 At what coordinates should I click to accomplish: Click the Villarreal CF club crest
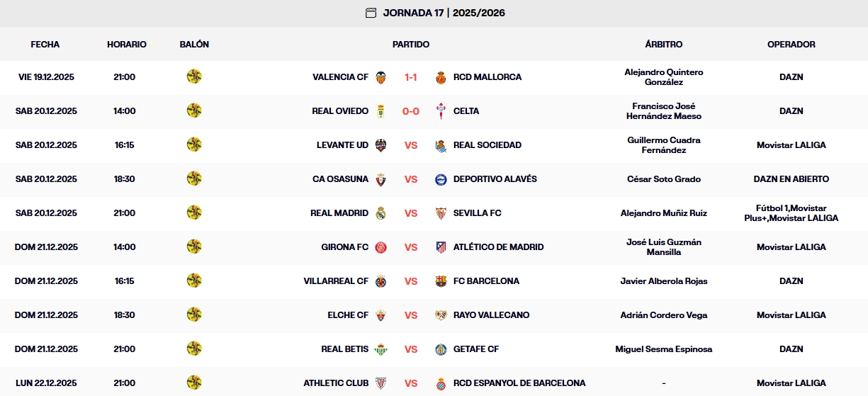coord(381,281)
